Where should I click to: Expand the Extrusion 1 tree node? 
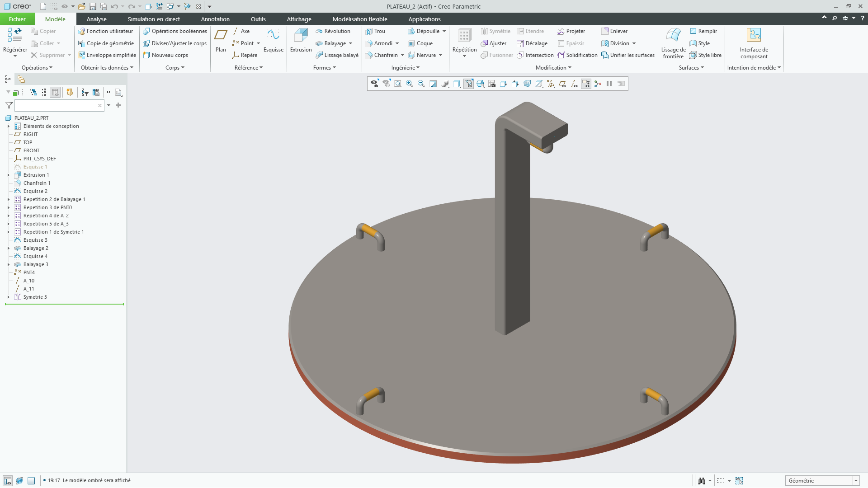pyautogui.click(x=8, y=175)
